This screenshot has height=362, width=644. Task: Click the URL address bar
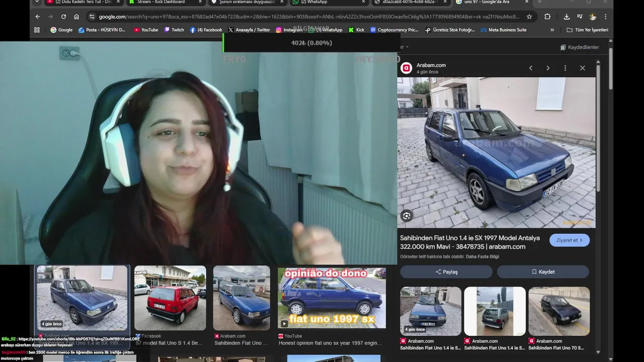coord(308,17)
